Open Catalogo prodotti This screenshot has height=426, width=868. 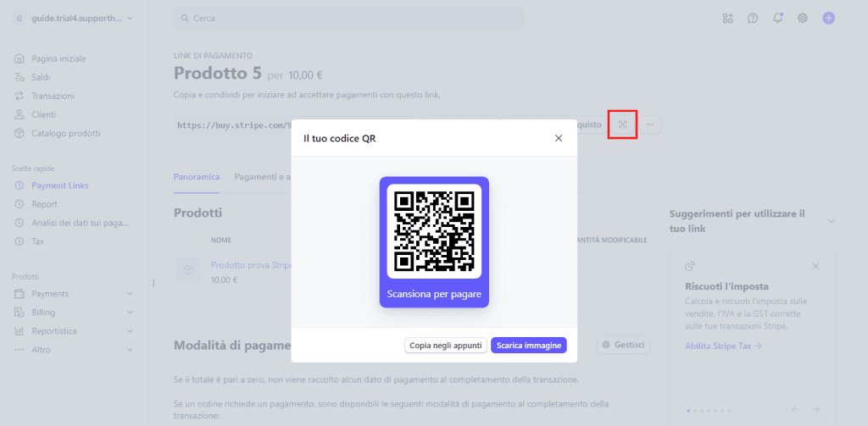pyautogui.click(x=66, y=133)
